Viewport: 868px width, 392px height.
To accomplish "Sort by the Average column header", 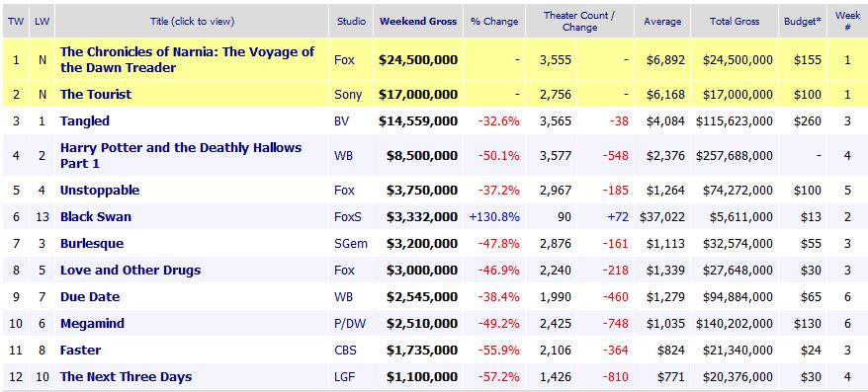I will [x=662, y=22].
